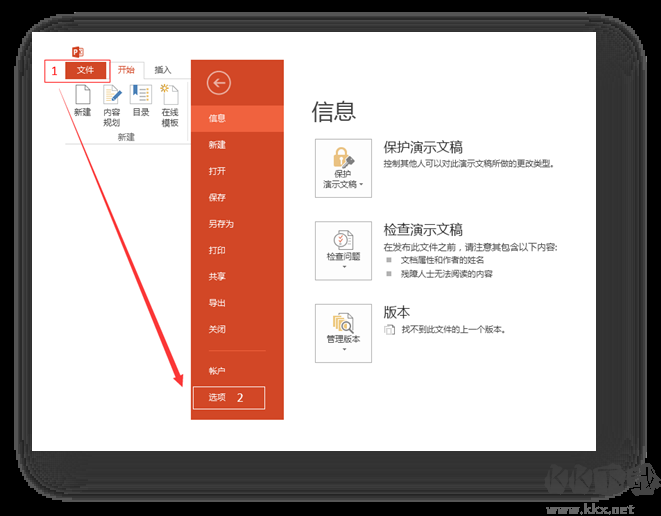Open the 内容规划 pencil icon
This screenshot has height=516, width=661.
point(112,94)
